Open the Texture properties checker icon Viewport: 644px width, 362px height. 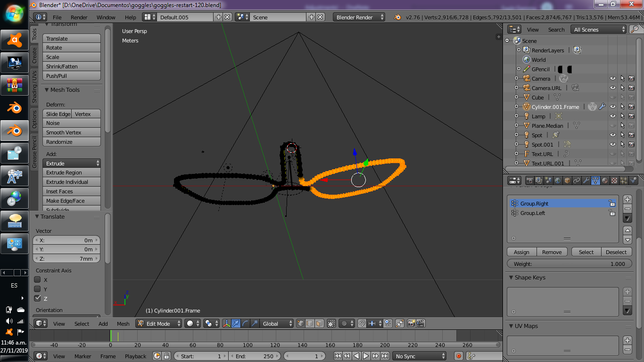pos(614,181)
